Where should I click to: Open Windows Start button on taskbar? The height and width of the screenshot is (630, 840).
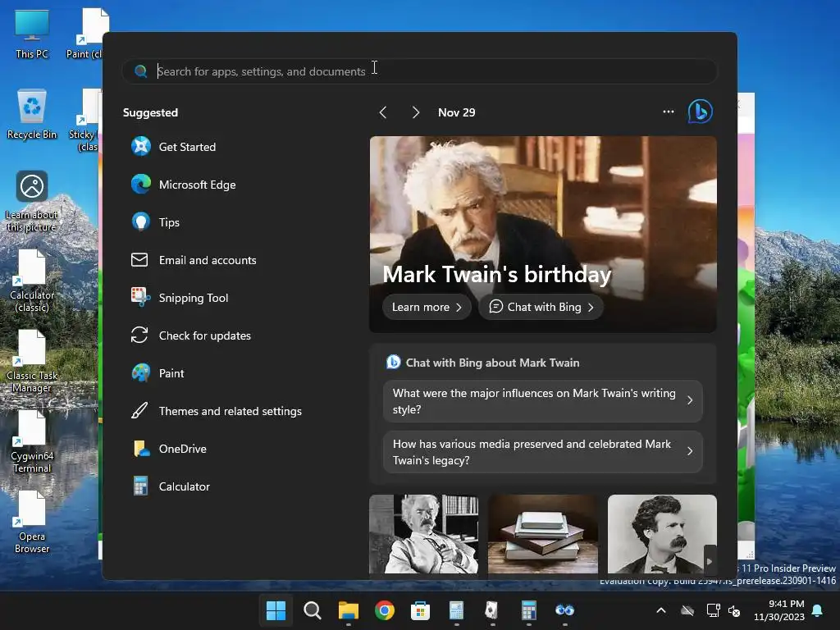click(x=276, y=610)
